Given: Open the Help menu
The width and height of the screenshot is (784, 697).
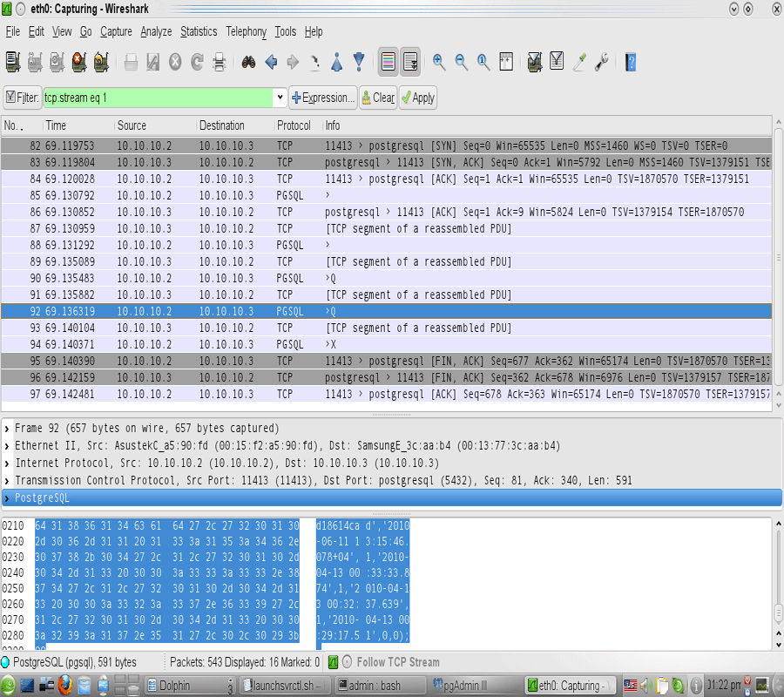Looking at the screenshot, I should [x=314, y=31].
